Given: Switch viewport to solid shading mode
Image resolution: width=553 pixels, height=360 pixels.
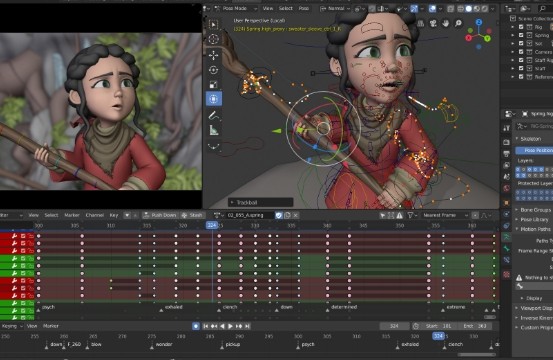Looking at the screenshot, I should (468, 8).
